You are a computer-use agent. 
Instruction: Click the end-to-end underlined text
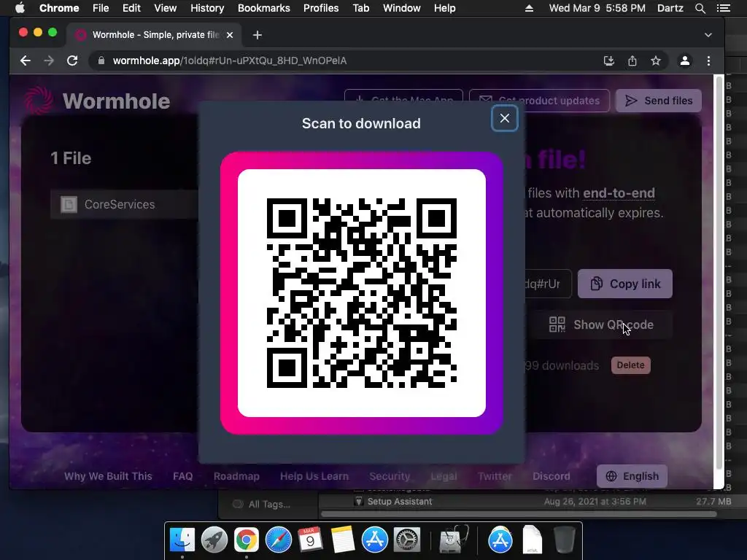coord(619,192)
